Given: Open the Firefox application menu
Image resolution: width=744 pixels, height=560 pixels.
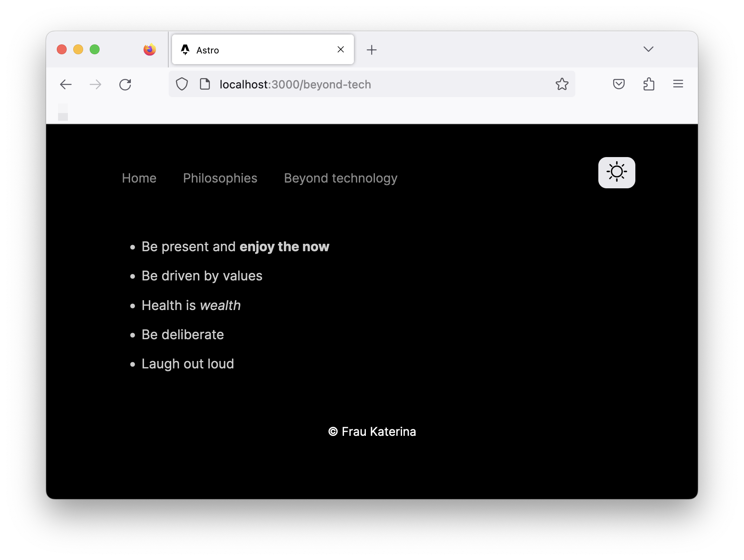Looking at the screenshot, I should click(678, 84).
